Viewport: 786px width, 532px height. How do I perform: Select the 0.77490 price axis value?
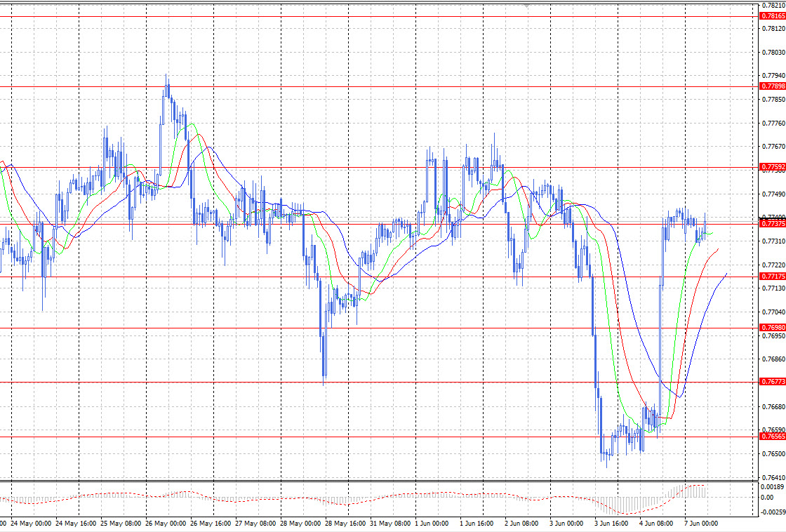(773, 194)
